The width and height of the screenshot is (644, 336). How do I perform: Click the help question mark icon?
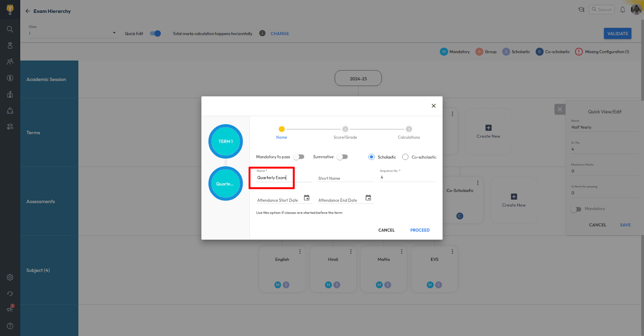[10, 326]
